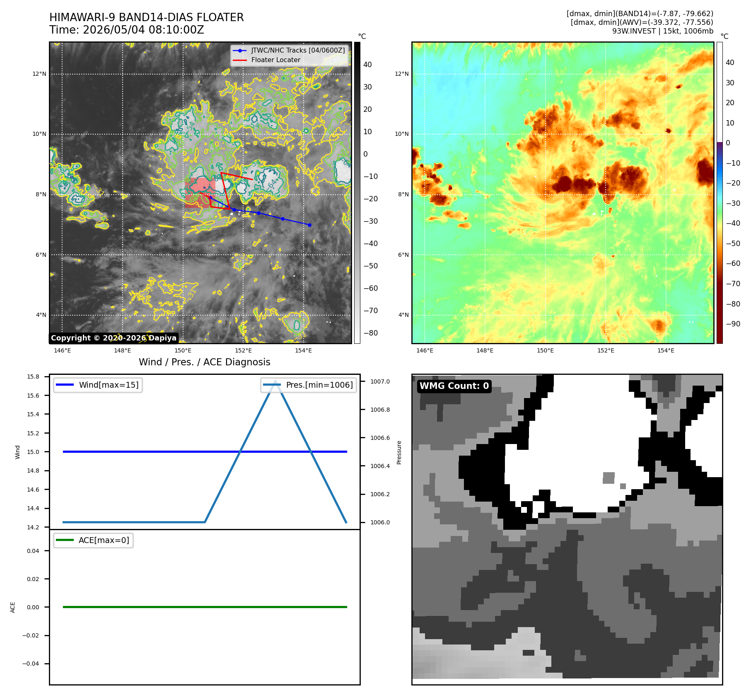Click the HIMAWARI-9 BAND14-DIAS FLOATER title

[x=147, y=17]
